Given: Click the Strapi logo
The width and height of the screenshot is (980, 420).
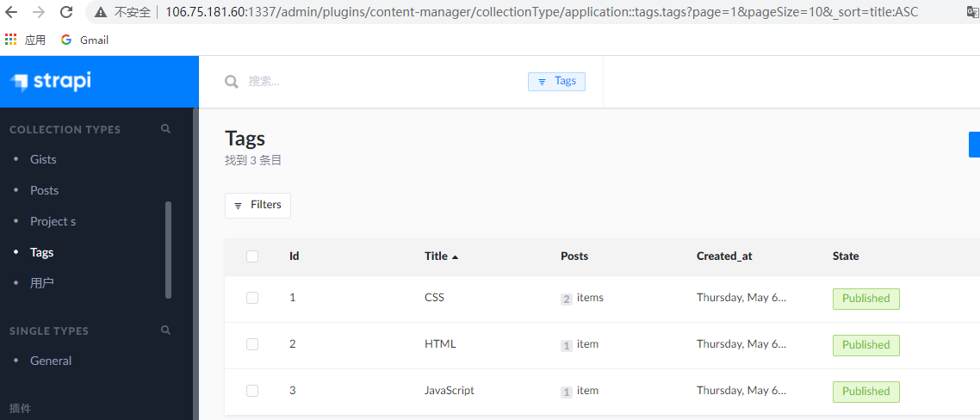Looking at the screenshot, I should (52, 81).
